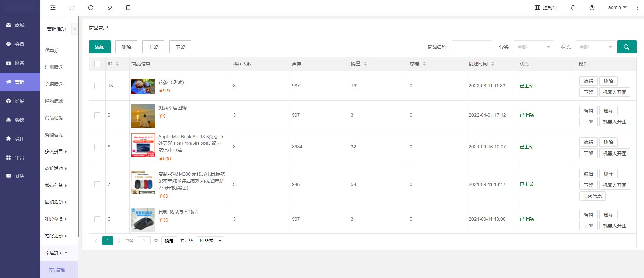The height and width of the screenshot is (278, 644).
Task: Check the select-all checkbox in table header
Action: tap(97, 64)
